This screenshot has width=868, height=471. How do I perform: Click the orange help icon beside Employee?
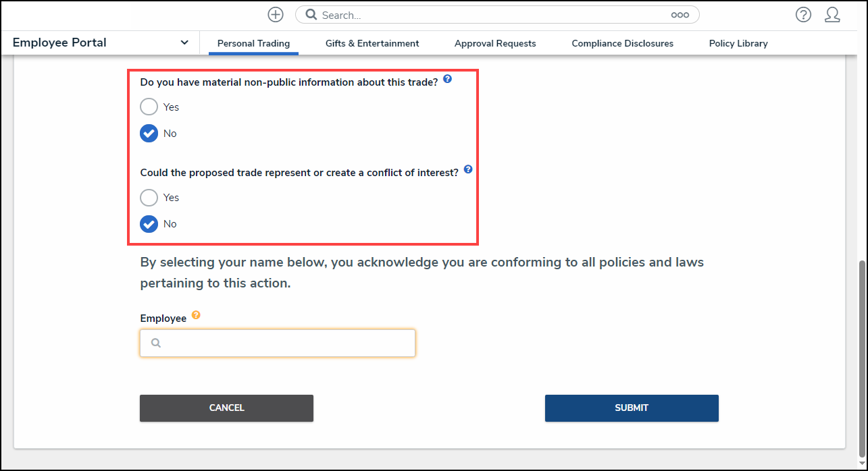point(196,314)
